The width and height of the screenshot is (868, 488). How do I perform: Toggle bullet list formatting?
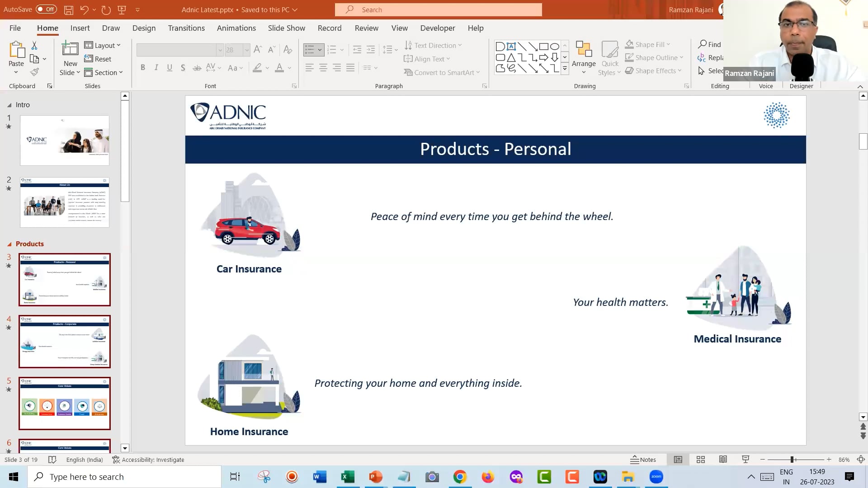(310, 49)
